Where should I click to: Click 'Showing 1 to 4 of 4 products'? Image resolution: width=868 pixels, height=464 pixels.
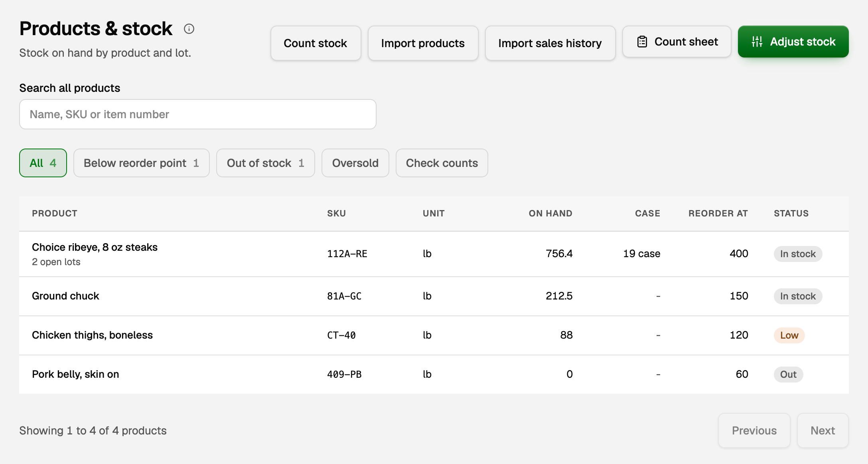(93, 430)
